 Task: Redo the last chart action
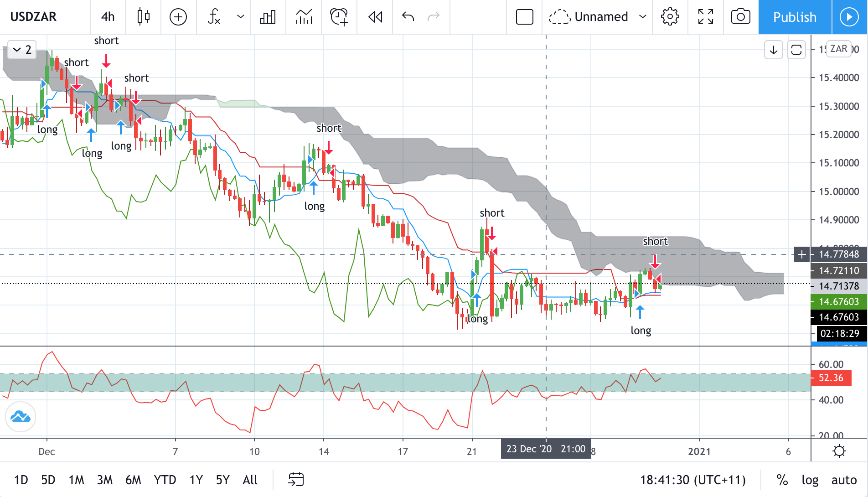click(x=434, y=17)
